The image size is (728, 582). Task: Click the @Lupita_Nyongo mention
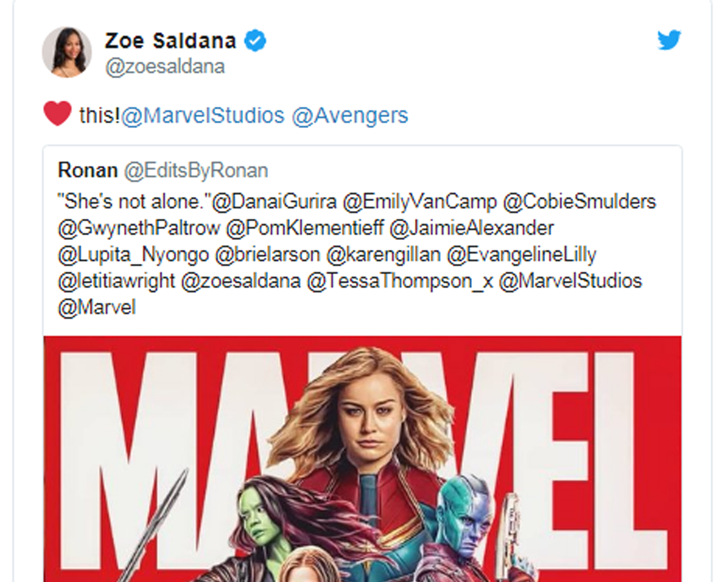(x=133, y=255)
